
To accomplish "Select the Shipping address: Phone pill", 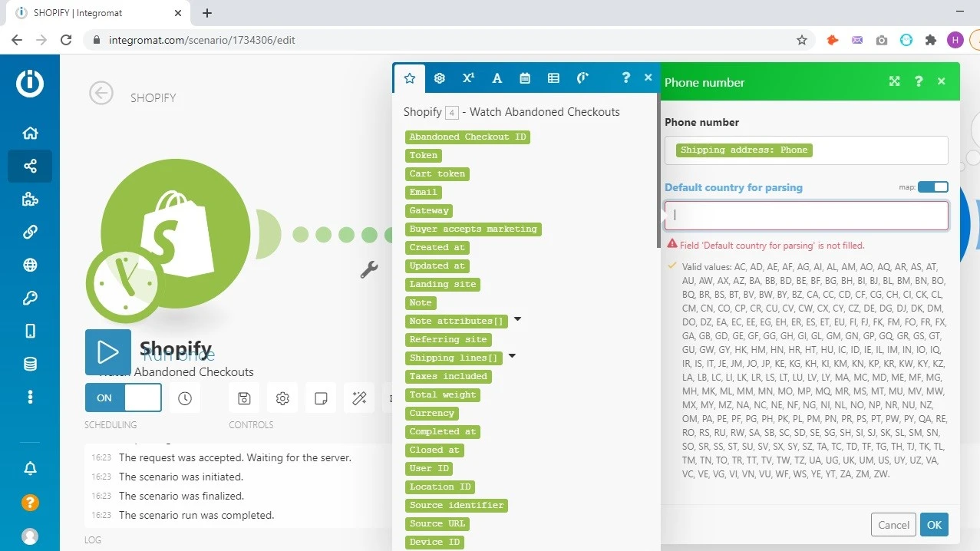I will coord(744,150).
